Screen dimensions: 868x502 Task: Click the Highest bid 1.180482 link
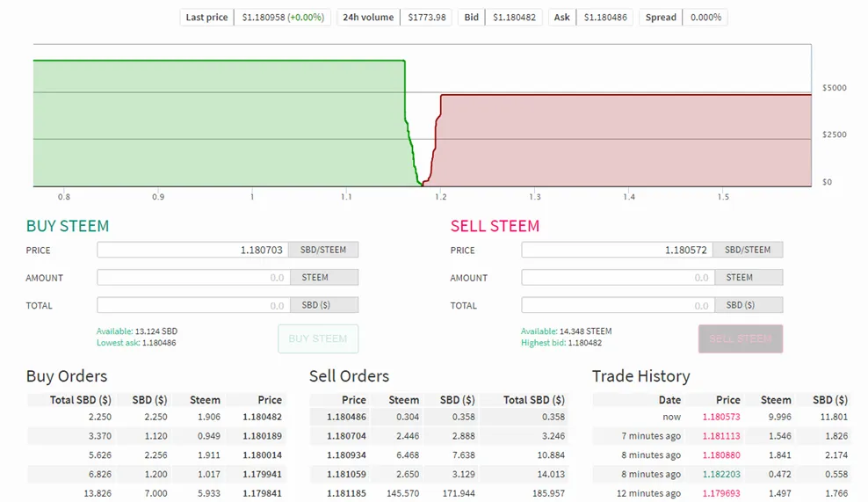pos(561,343)
